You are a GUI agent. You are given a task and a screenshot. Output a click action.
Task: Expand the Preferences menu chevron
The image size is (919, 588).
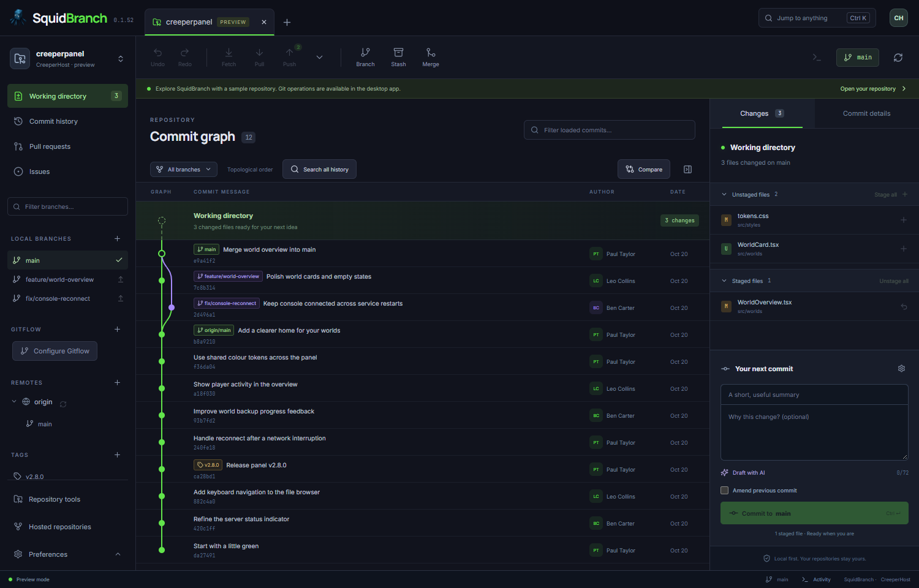118,554
